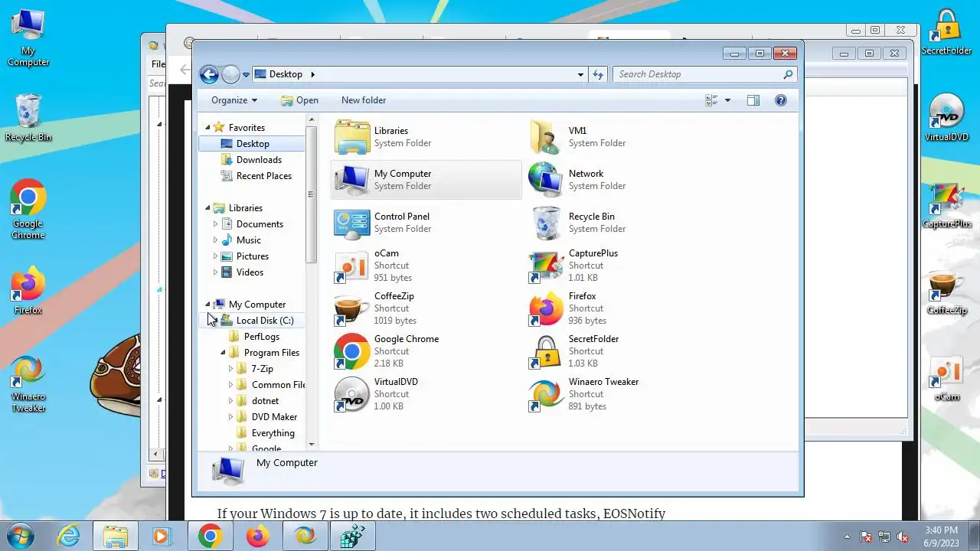Select SecretFolder shortcut in file list
Image resolution: width=980 pixels, height=551 pixels.
(546, 351)
